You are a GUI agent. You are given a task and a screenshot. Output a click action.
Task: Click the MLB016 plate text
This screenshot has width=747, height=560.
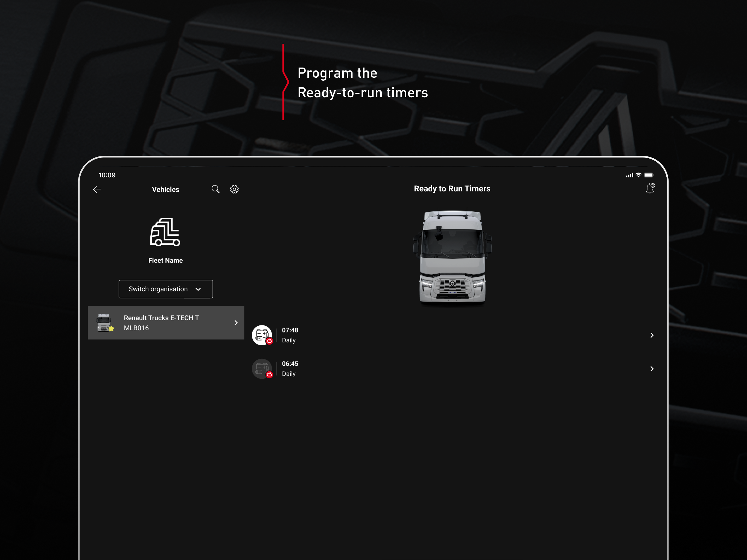[x=136, y=328]
